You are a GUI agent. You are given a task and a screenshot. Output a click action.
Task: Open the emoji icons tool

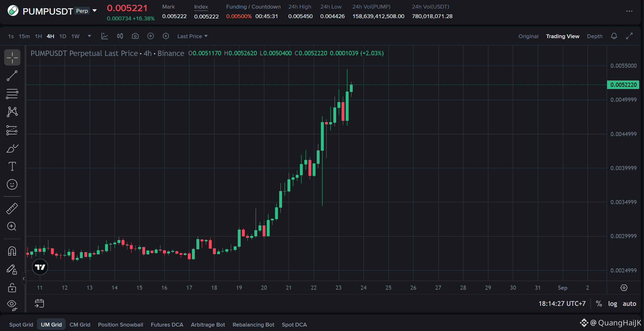[12, 184]
